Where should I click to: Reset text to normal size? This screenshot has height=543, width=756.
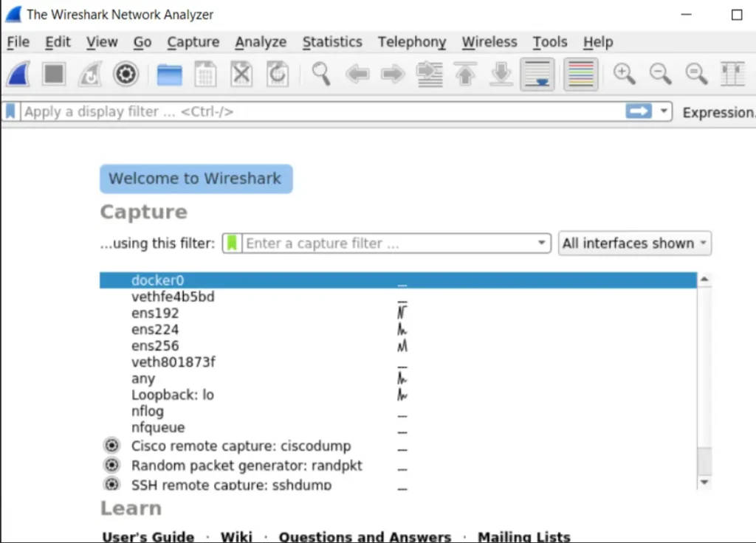click(x=696, y=75)
